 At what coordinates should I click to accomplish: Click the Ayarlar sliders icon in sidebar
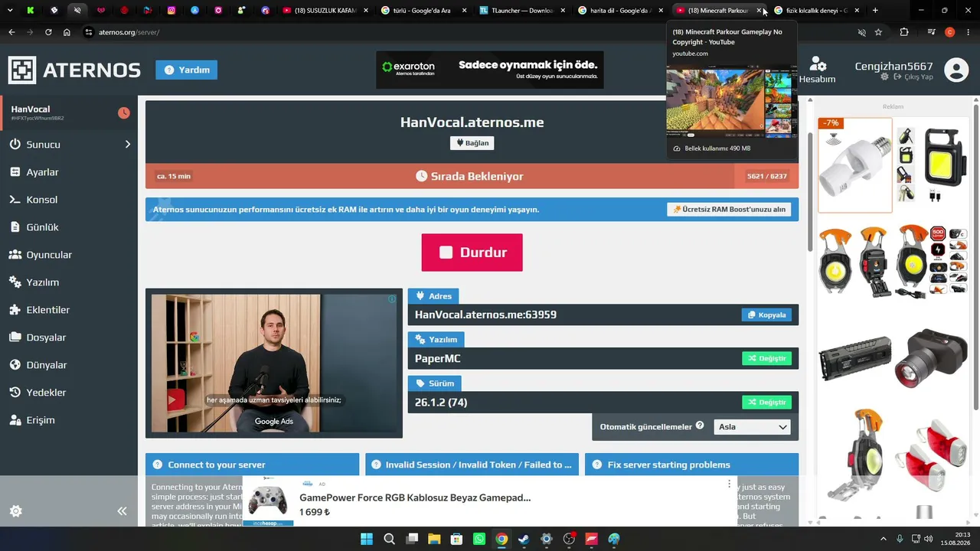tap(15, 172)
